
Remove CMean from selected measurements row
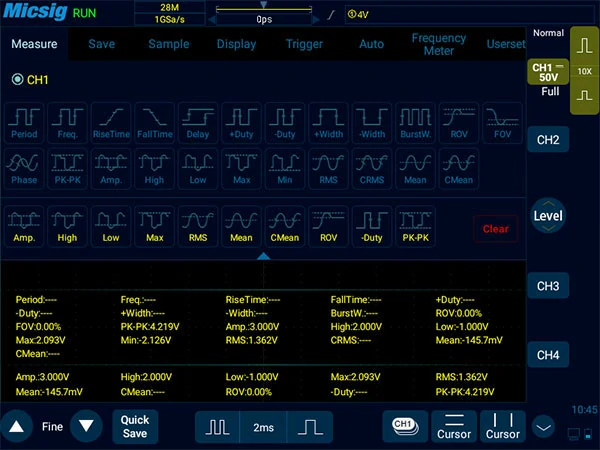(285, 227)
